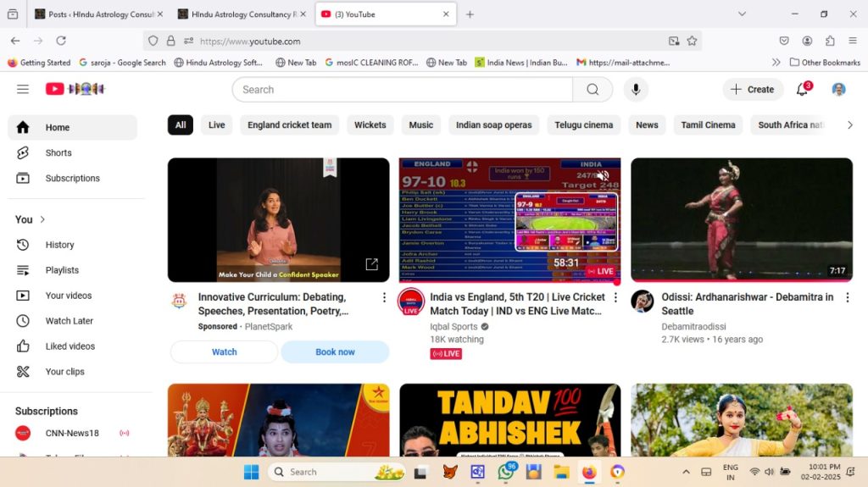Open Debamitraodissi channel avatar
Viewport: 868px width, 487px height.
(643, 301)
